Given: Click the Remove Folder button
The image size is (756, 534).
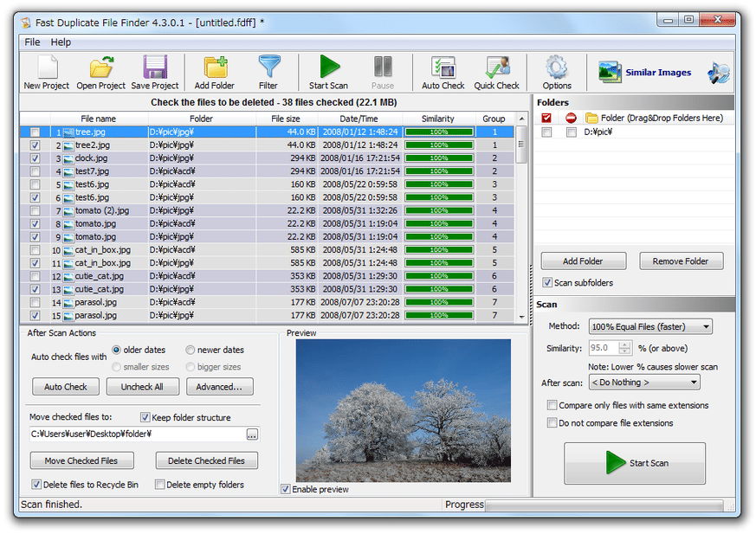Looking at the screenshot, I should [x=681, y=261].
